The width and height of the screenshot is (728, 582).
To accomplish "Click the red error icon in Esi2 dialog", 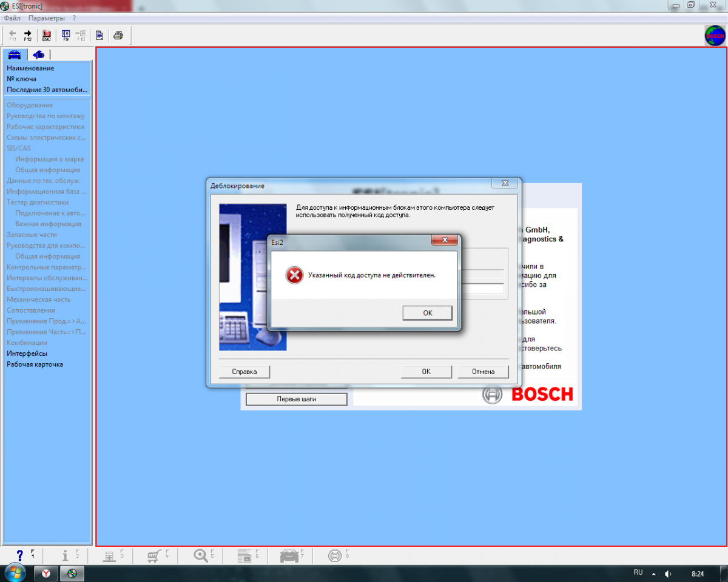I will 294,275.
